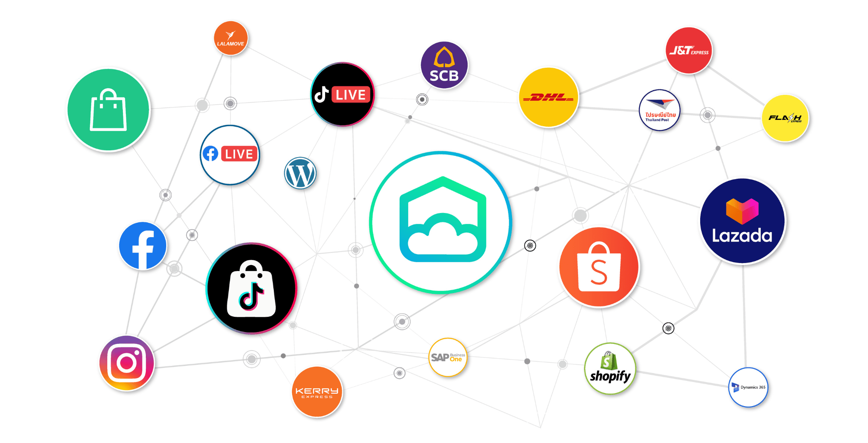This screenshot has height=443, width=868.
Task: Click the J&T Express red logo
Action: 689,50
